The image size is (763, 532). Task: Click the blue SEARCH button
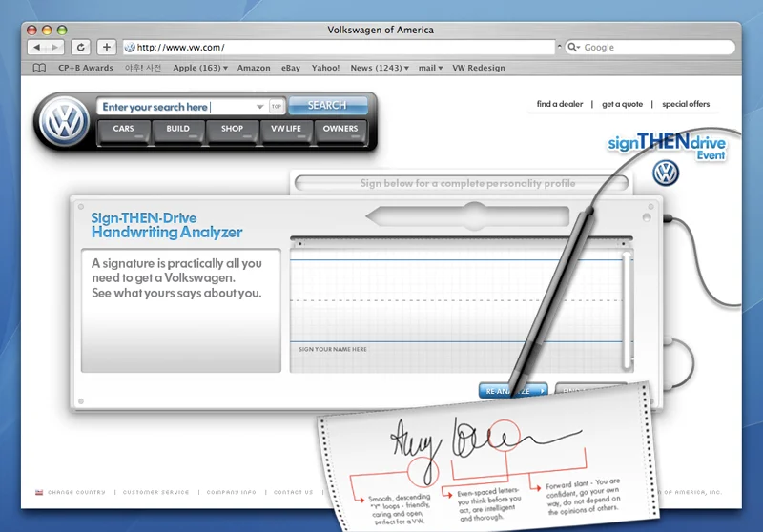327,105
